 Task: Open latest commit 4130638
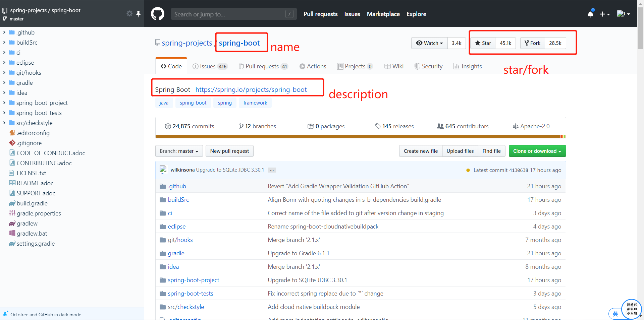click(519, 170)
